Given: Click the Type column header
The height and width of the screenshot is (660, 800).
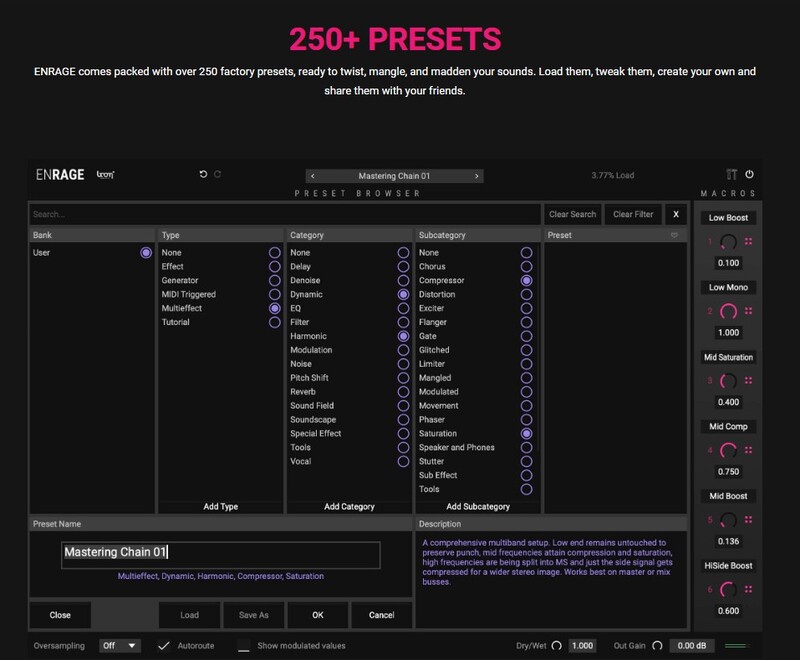Looking at the screenshot, I should pyautogui.click(x=220, y=235).
